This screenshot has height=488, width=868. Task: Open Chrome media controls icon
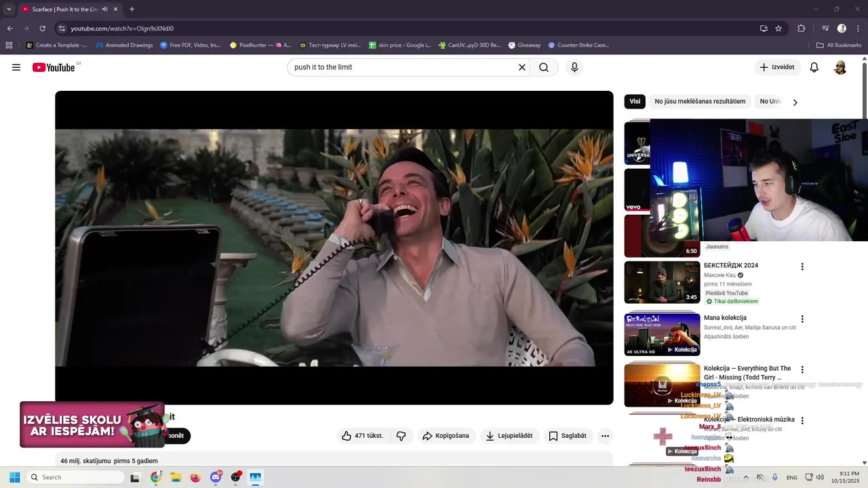click(825, 28)
